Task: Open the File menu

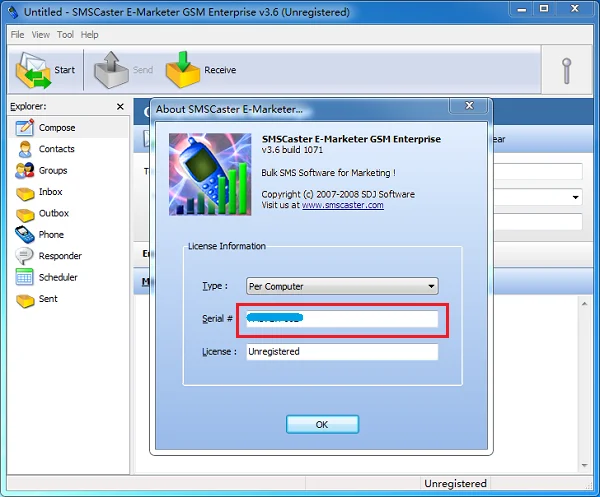Action: [x=17, y=35]
